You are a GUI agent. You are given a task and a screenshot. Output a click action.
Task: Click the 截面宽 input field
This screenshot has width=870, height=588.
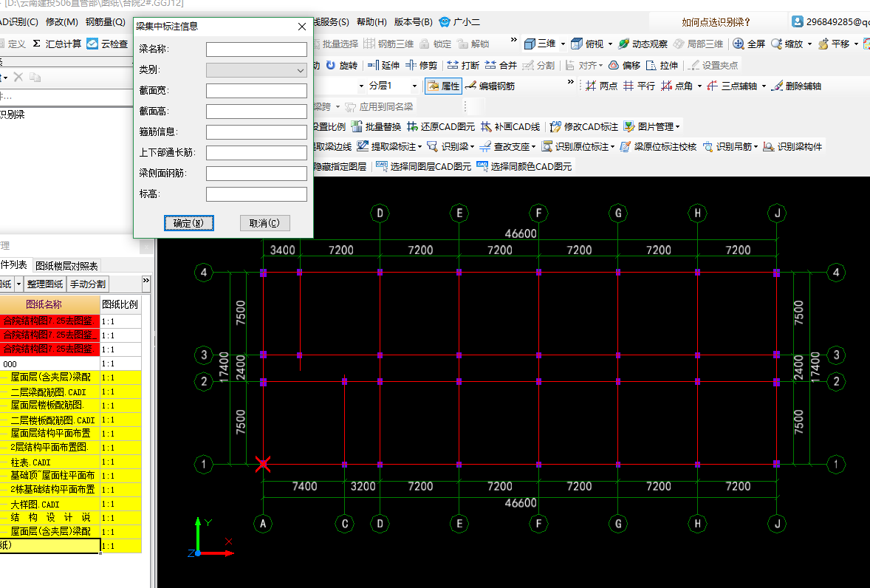tap(256, 91)
